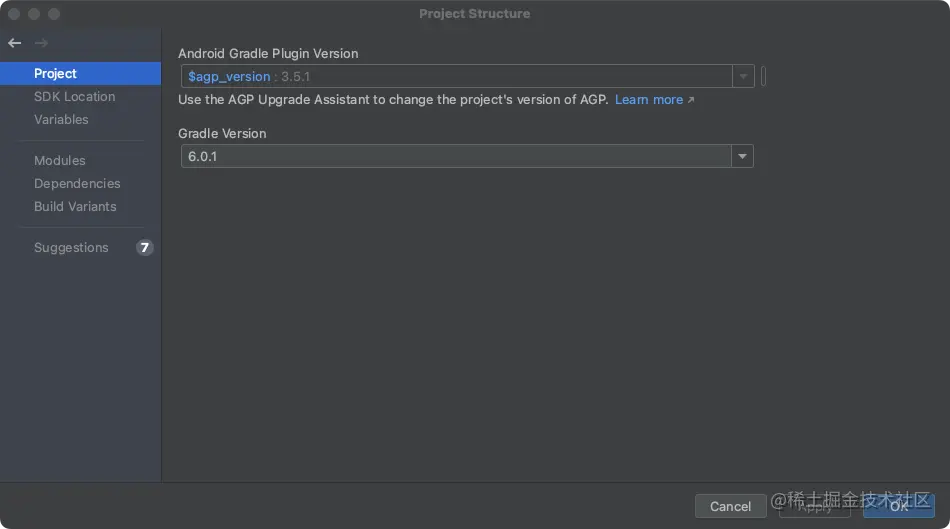Open the SDK Location section
950x529 pixels.
coord(74,97)
